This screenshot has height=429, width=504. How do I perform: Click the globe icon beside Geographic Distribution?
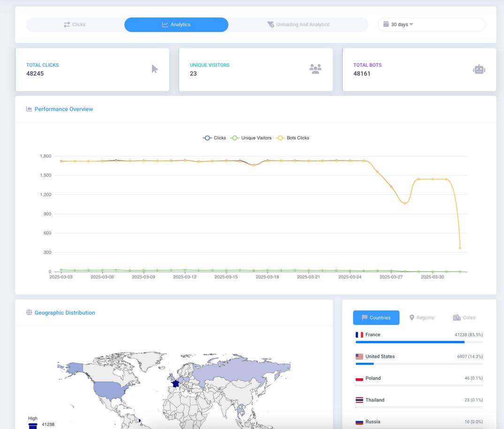29,312
